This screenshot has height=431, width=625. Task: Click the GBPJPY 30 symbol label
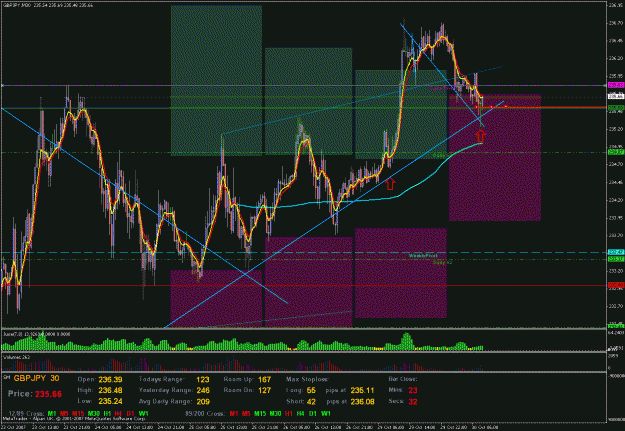[36, 378]
